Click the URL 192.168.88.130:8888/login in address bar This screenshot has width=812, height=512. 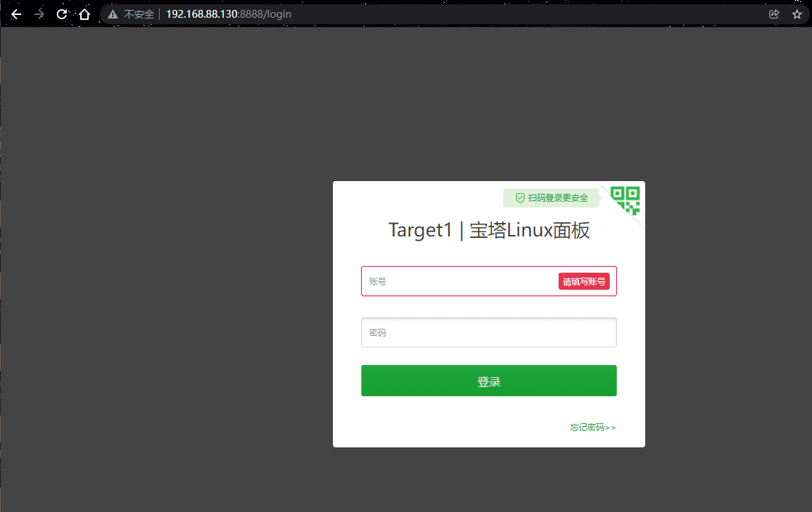[229, 14]
